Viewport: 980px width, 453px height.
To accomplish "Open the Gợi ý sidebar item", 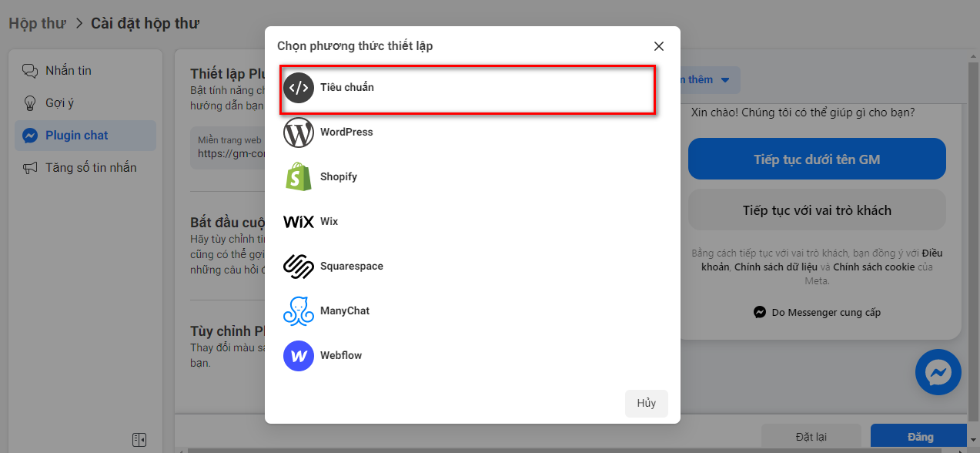I will (x=85, y=103).
